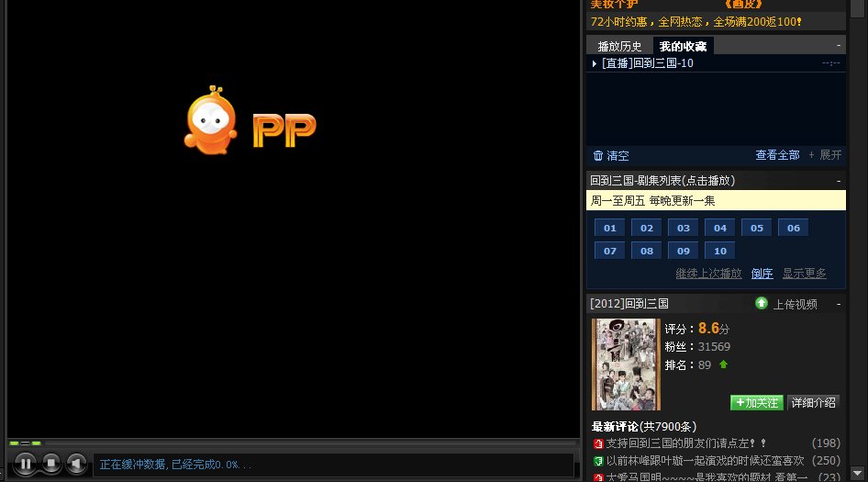Click the 最新评论(共7900条) heading
The height and width of the screenshot is (482, 868).
coord(644,427)
